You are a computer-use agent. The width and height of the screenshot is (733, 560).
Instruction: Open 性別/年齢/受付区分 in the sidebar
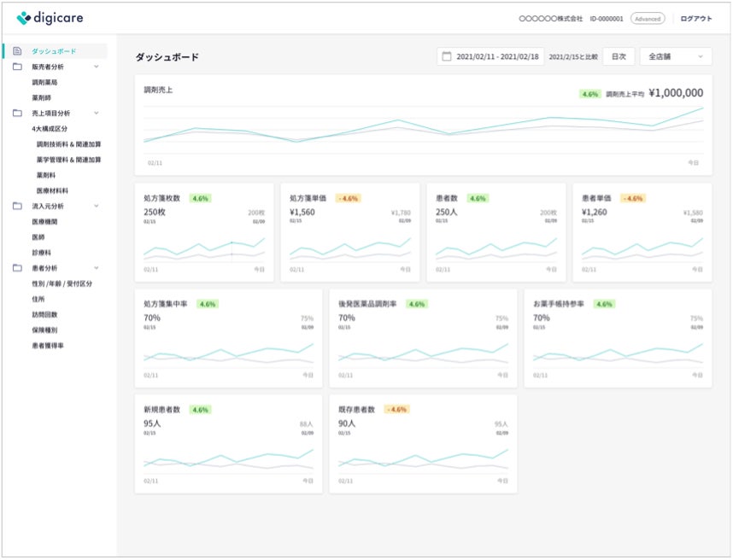click(x=62, y=283)
